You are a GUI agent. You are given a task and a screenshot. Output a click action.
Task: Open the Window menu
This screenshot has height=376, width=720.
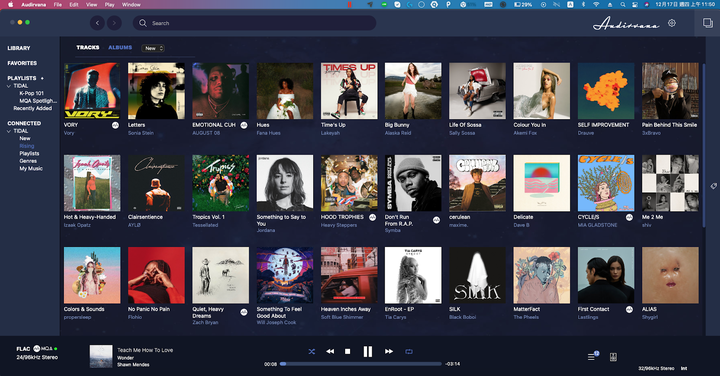(x=131, y=5)
